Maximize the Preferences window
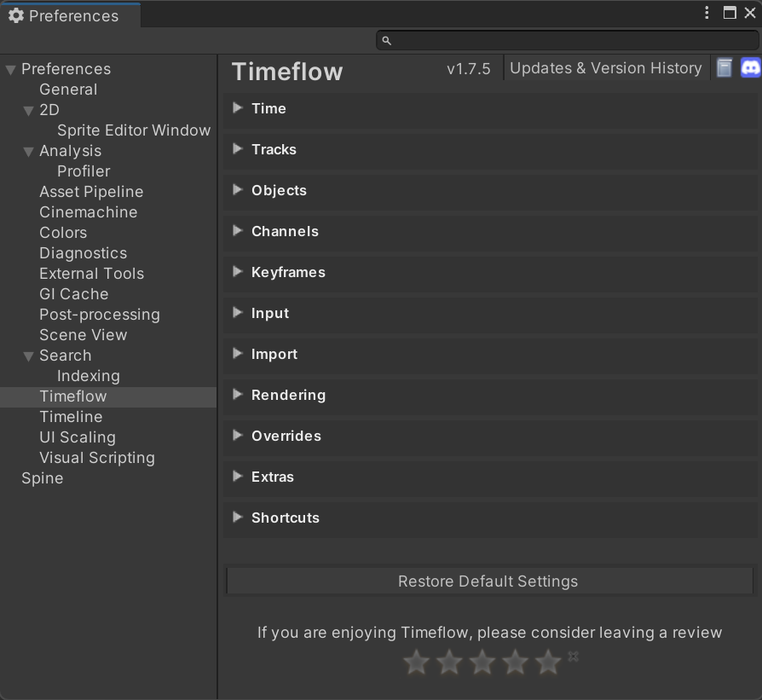 point(730,13)
